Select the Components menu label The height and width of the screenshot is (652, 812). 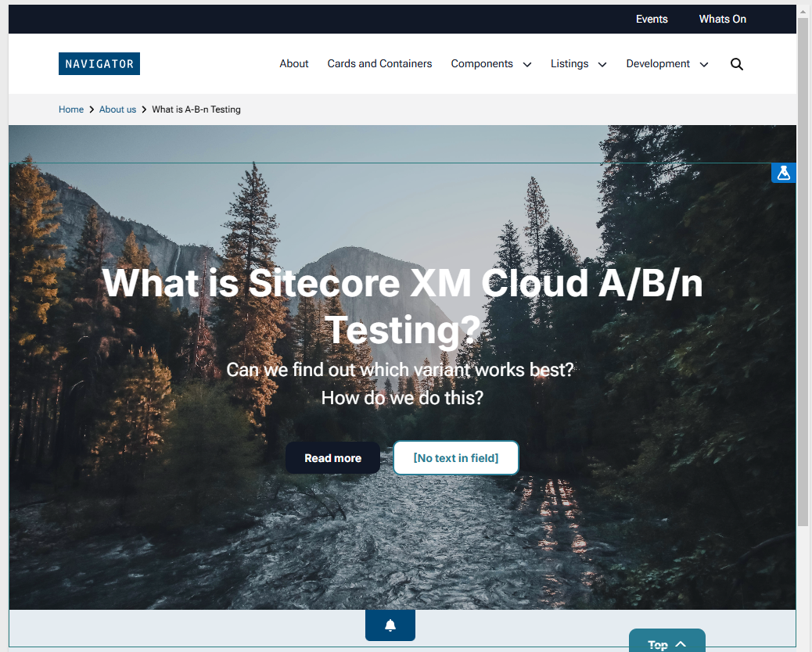482,63
